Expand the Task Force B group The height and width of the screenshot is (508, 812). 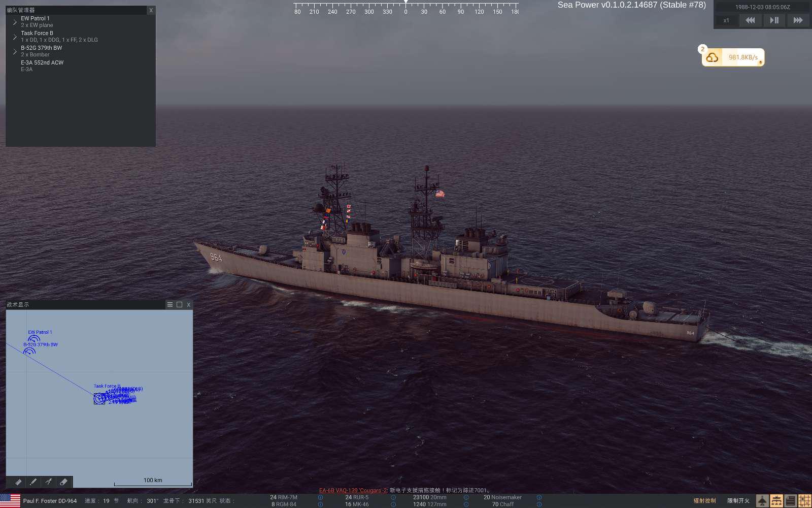point(15,37)
